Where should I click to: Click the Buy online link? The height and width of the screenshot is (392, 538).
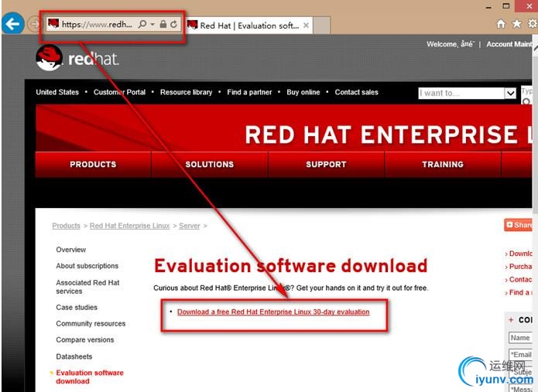pos(303,92)
